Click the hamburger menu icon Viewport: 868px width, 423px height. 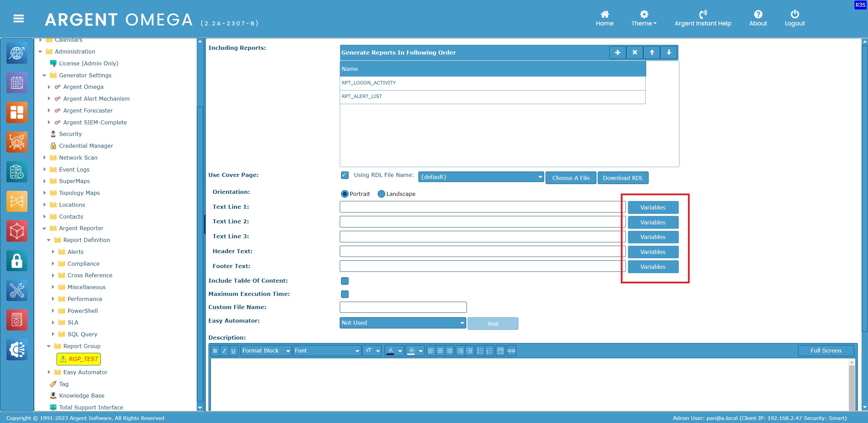(x=19, y=19)
